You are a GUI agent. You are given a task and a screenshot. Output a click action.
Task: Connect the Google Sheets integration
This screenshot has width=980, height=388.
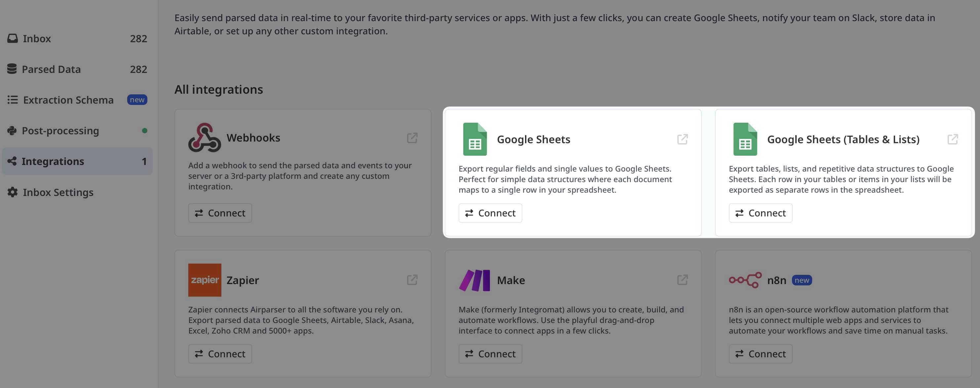coord(490,213)
